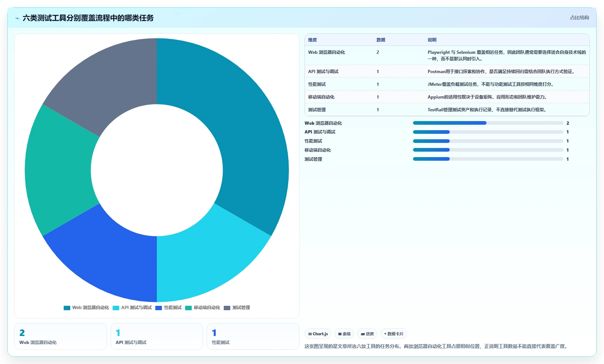This screenshot has width=604, height=364.
Task: Click the 数据 column header
Action: tap(381, 40)
